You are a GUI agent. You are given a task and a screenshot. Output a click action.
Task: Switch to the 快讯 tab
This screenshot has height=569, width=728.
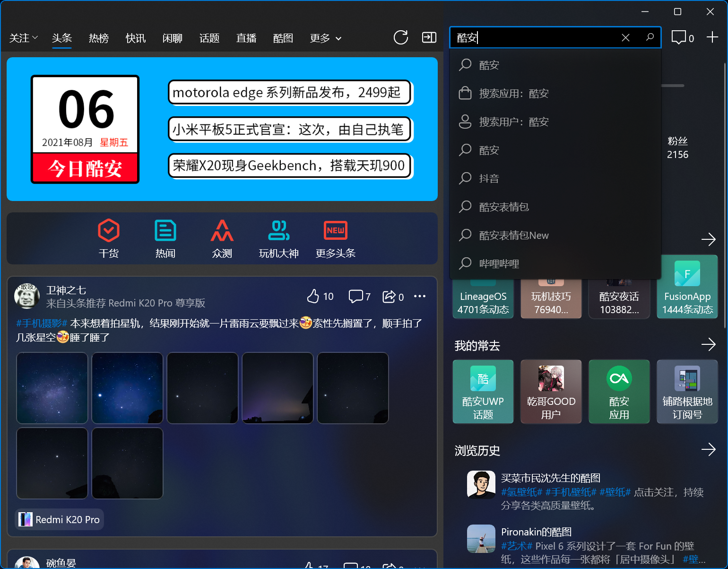coord(136,38)
